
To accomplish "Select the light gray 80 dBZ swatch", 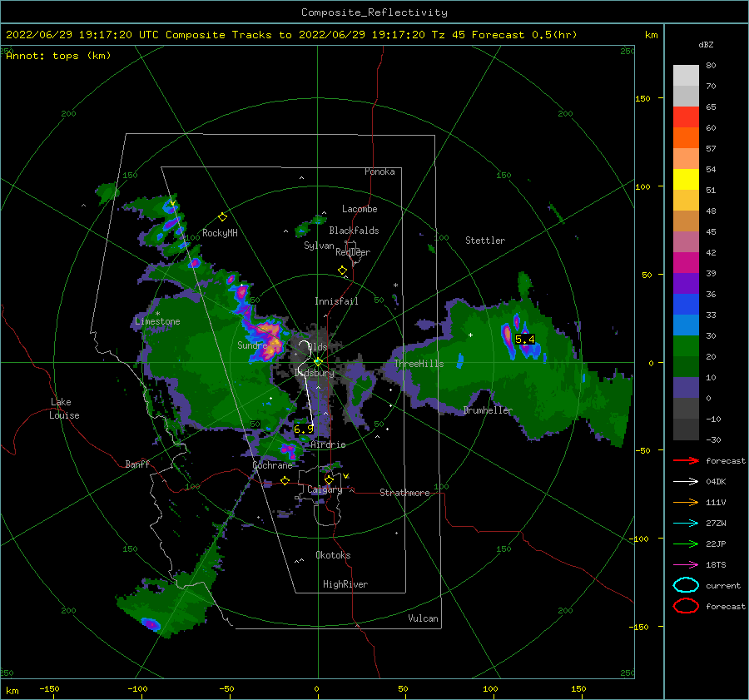I will coord(686,75).
